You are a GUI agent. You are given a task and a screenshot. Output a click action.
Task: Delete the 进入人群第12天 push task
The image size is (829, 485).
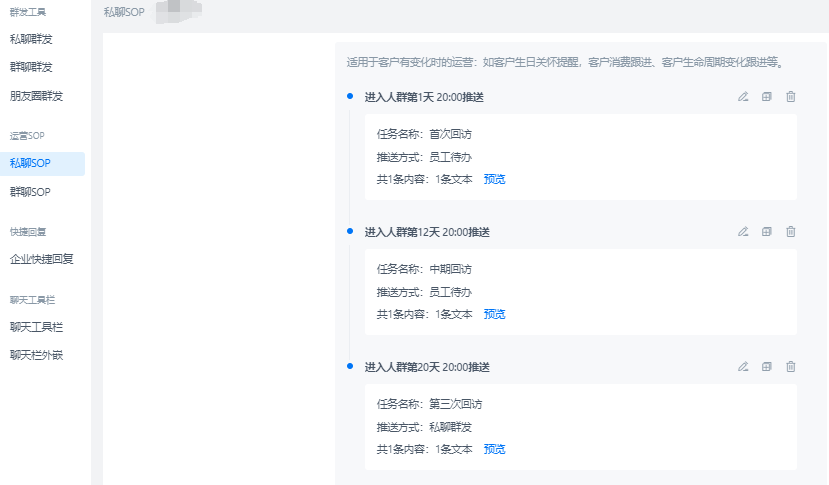(791, 232)
